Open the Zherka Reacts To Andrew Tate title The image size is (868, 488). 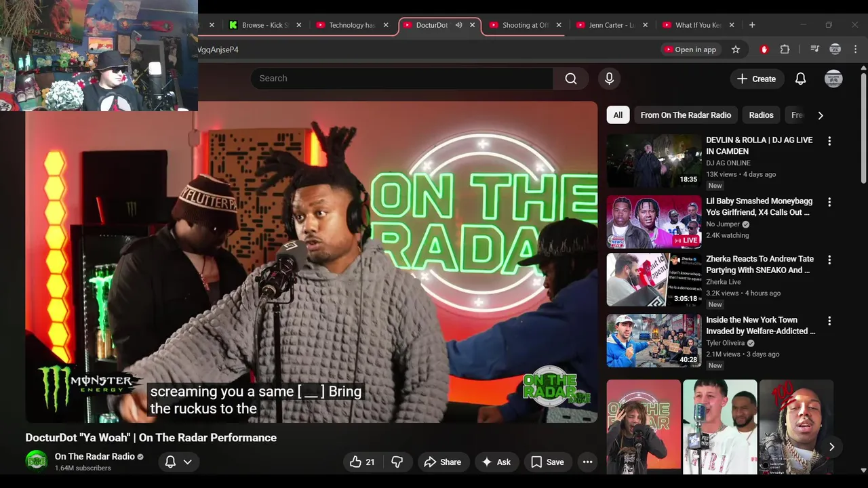pyautogui.click(x=759, y=264)
